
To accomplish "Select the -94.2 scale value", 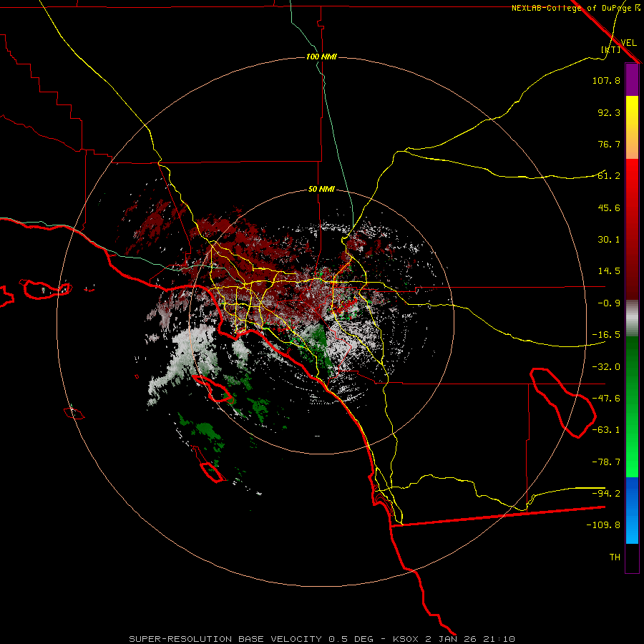I will (606, 494).
